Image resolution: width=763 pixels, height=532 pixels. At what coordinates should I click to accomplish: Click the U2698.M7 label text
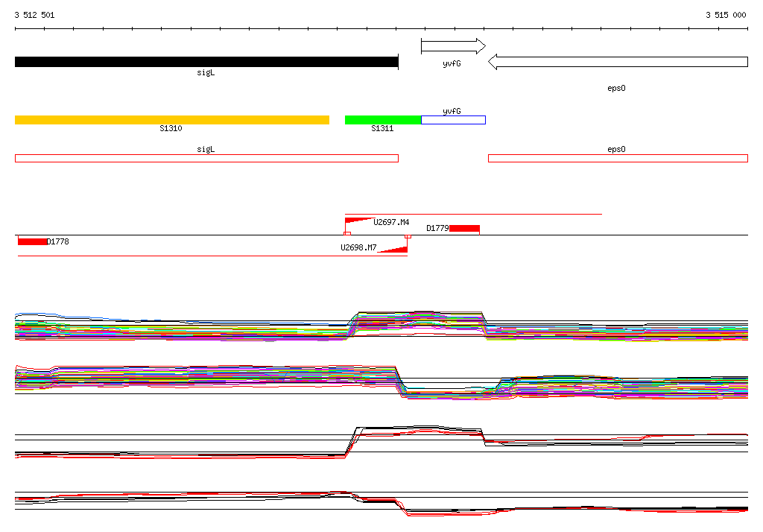(x=358, y=248)
